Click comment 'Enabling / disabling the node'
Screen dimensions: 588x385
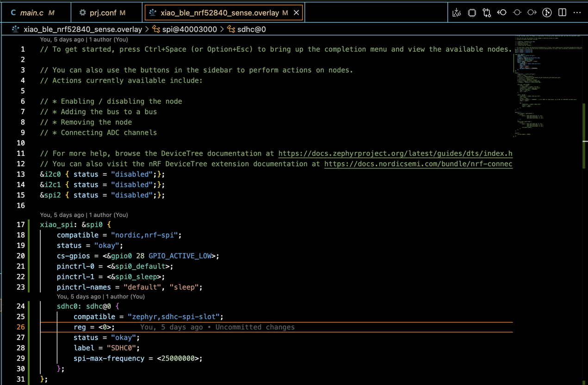(122, 101)
